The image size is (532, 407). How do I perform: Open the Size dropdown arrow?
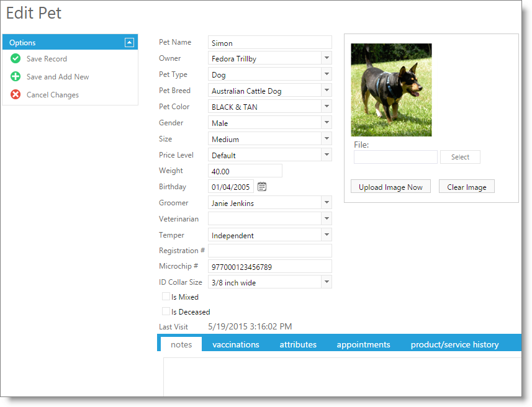(x=327, y=138)
